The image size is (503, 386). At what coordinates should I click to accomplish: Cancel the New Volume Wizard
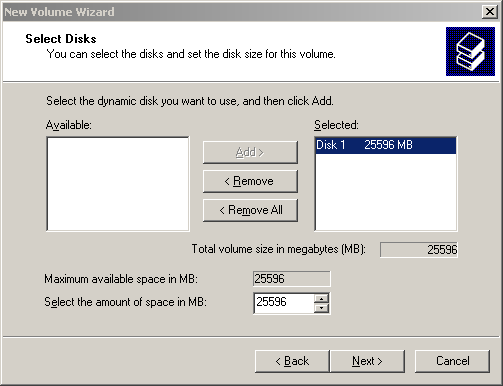[x=452, y=361]
